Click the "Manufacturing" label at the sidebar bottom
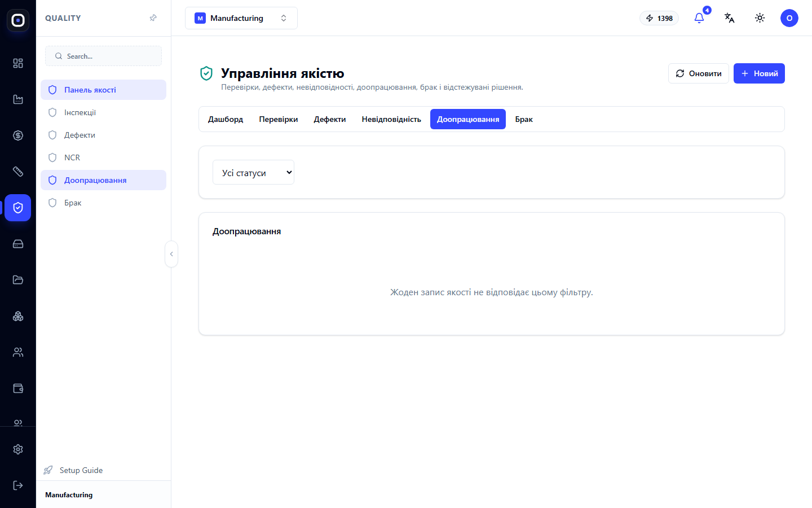The width and height of the screenshot is (812, 508). [x=69, y=495]
